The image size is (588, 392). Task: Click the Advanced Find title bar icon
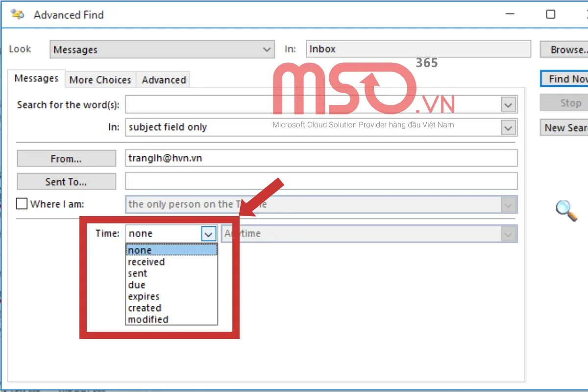pyautogui.click(x=18, y=14)
